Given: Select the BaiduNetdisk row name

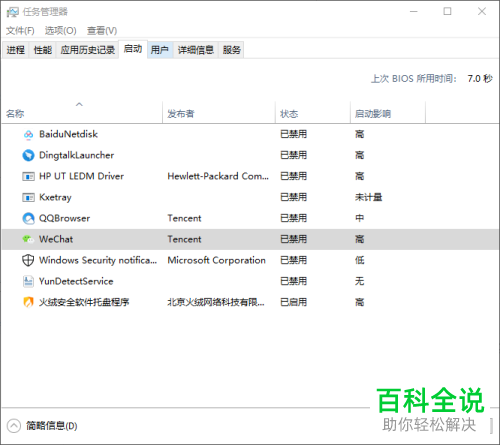Looking at the screenshot, I should 68,134.
